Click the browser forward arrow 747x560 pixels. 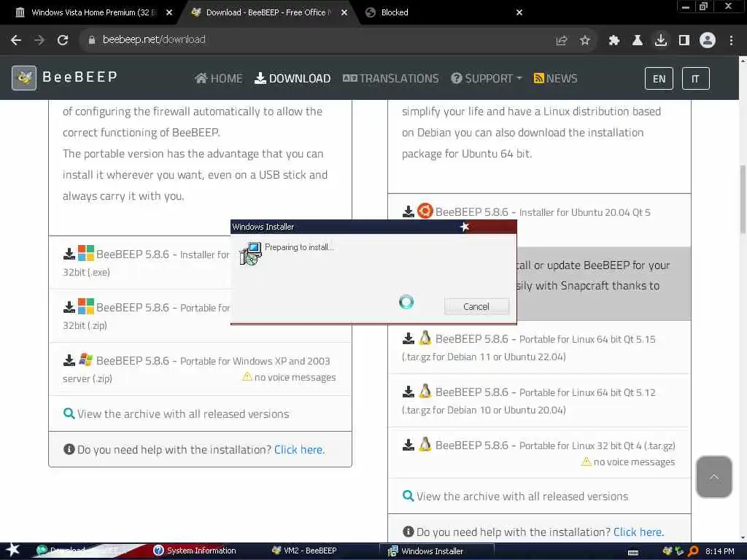click(x=39, y=40)
